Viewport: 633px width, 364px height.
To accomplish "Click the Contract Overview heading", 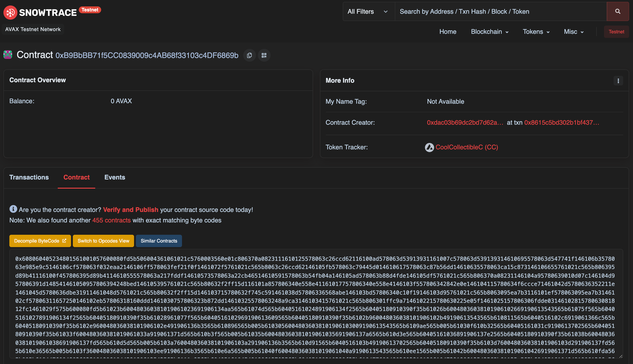I will pos(37,80).
